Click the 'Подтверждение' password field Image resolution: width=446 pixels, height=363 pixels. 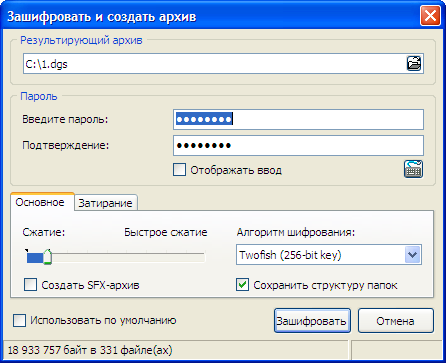tap(299, 145)
